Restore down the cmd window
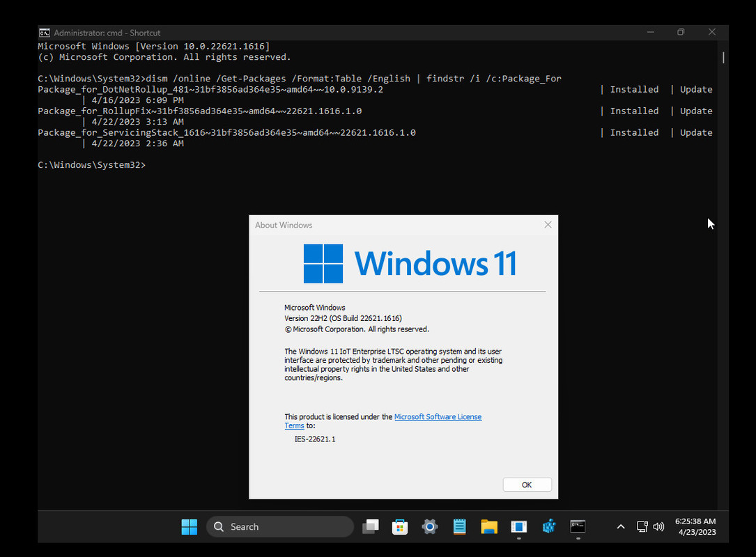This screenshot has height=557, width=756. pos(681,32)
